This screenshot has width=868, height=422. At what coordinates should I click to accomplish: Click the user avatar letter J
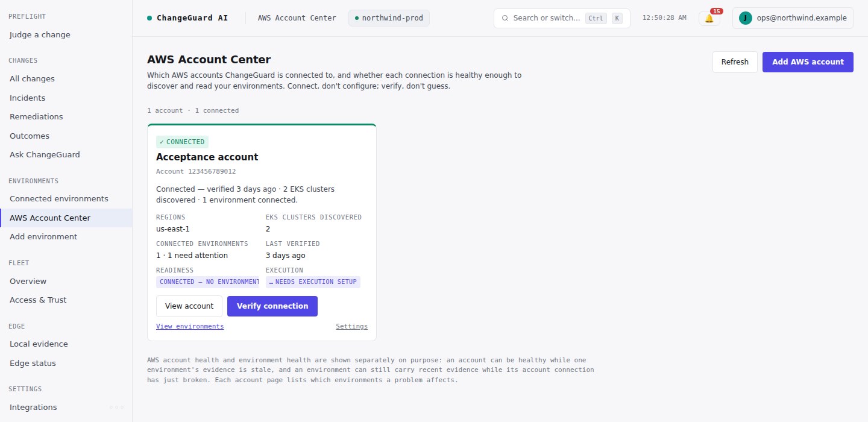(746, 18)
